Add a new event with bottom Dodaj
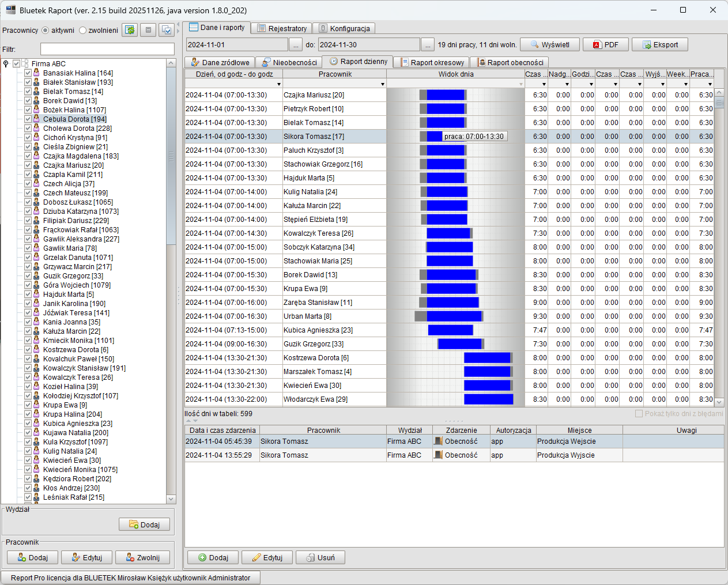The width and height of the screenshot is (728, 585). [213, 558]
